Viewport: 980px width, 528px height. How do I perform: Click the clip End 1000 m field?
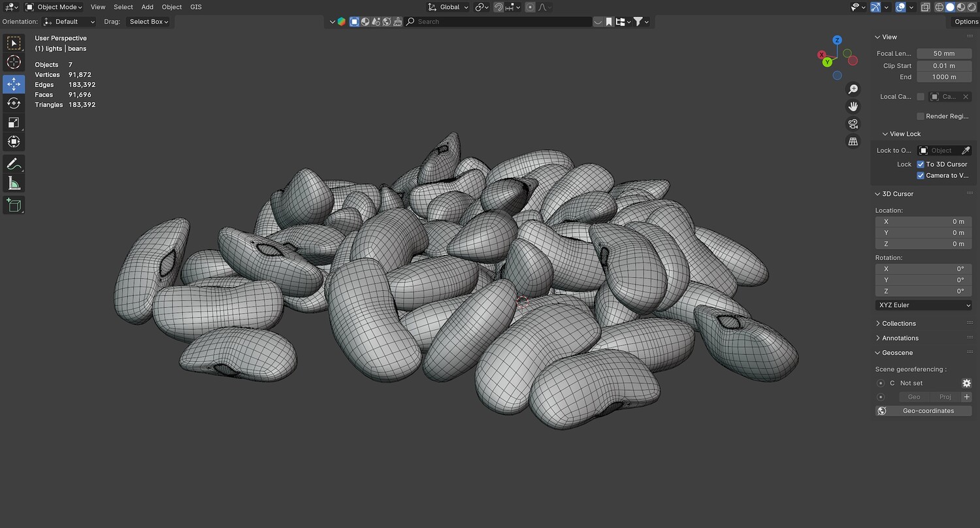point(944,77)
